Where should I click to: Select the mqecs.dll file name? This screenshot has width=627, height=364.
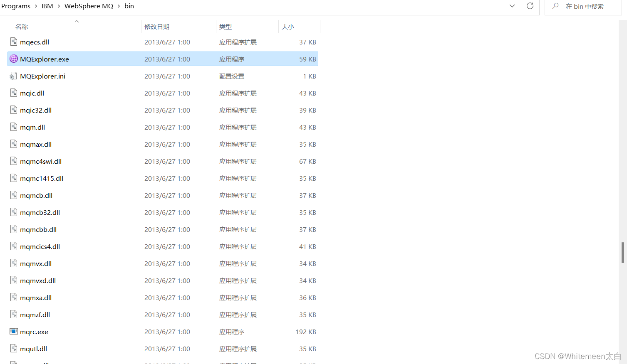[35, 42]
